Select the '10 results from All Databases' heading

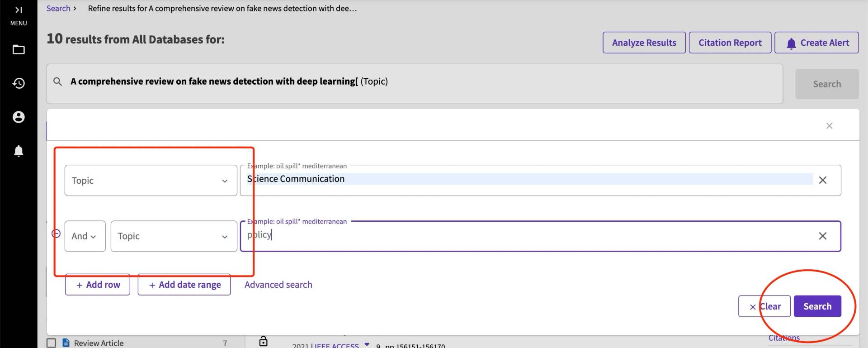136,39
